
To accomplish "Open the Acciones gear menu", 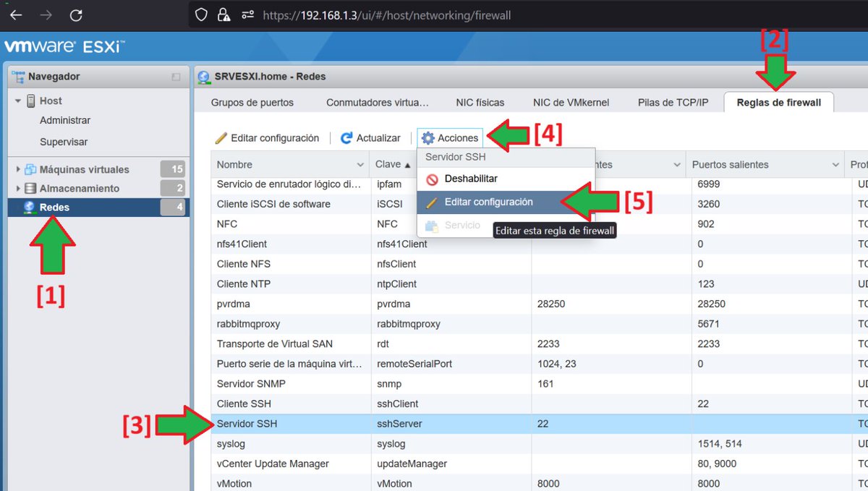I will 450,138.
